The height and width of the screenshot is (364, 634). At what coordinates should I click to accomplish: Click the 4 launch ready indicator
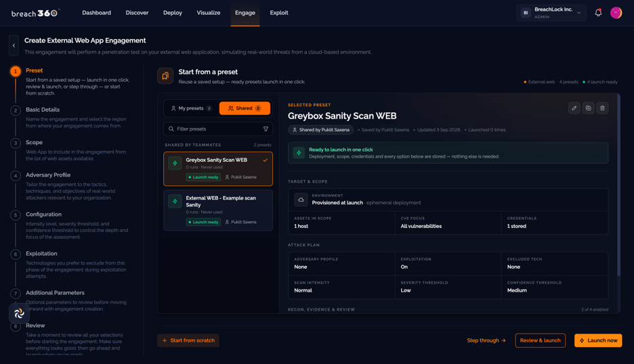[599, 82]
